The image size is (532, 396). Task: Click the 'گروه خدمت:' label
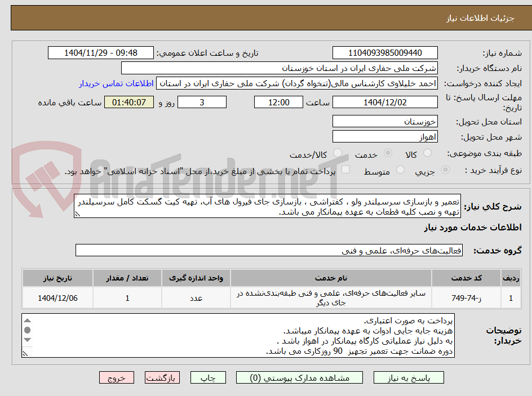point(498,251)
